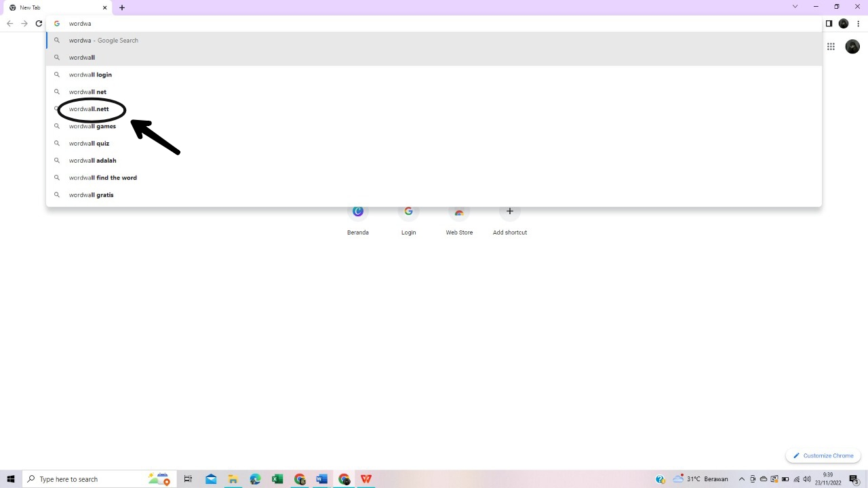Click the browser forward arrow
This screenshot has width=868, height=488.
pos(24,23)
